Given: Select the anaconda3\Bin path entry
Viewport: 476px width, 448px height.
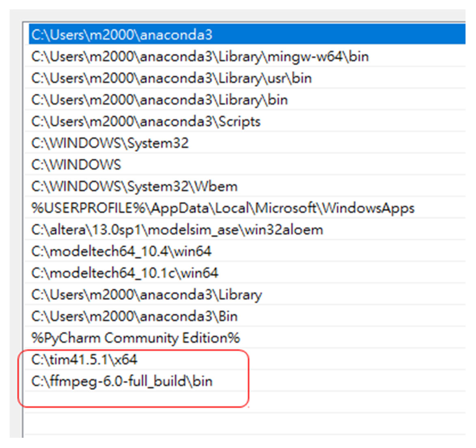Looking at the screenshot, I should click(x=134, y=316).
